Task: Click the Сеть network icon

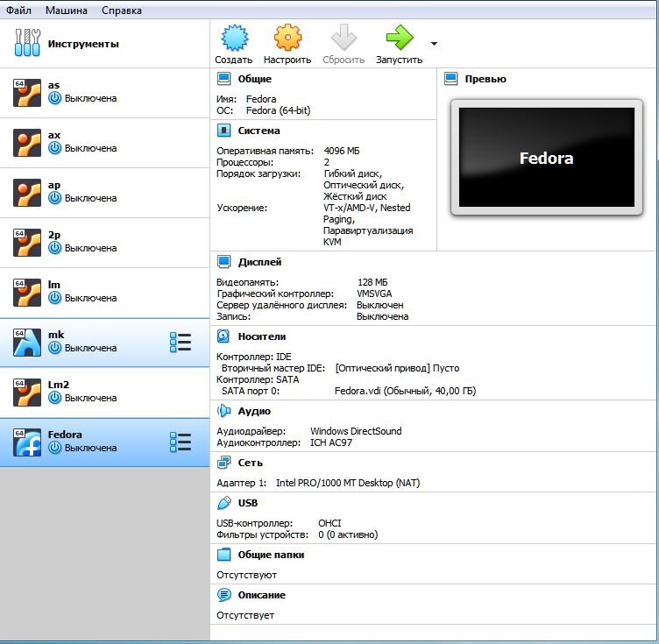Action: [224, 463]
